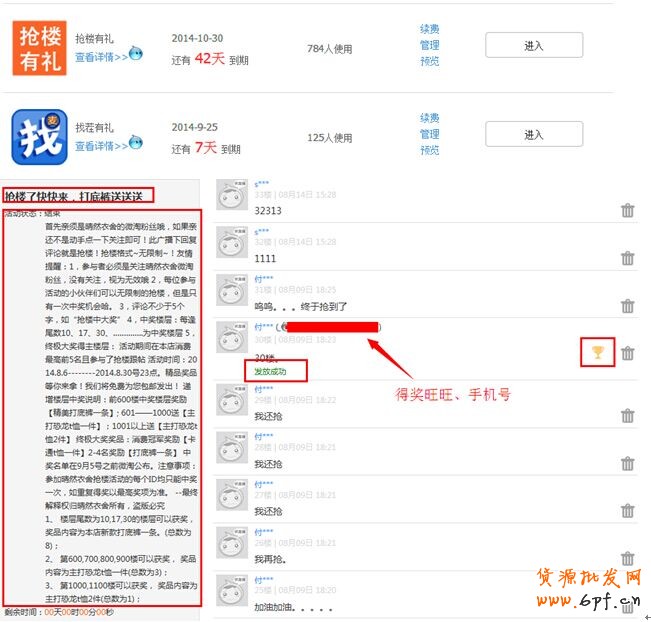Screen dimensions: 651x622
Task: Open 查看详情 link under 找茬有礼
Action: point(101,146)
